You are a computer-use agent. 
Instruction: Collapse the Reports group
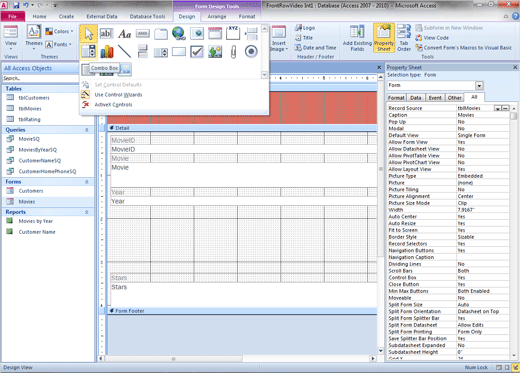[x=87, y=212]
